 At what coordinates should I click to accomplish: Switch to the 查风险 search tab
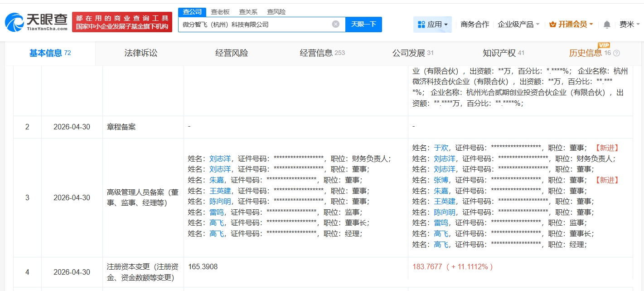click(276, 12)
